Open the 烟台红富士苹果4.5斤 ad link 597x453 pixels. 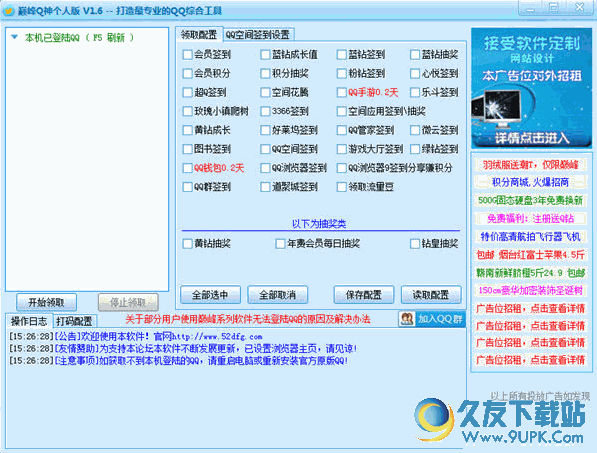[x=530, y=255]
